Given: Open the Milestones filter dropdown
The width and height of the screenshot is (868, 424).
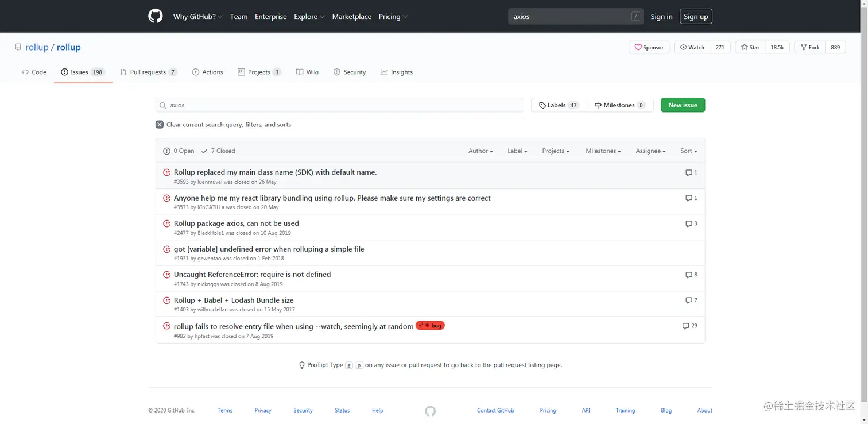Looking at the screenshot, I should [x=603, y=151].
